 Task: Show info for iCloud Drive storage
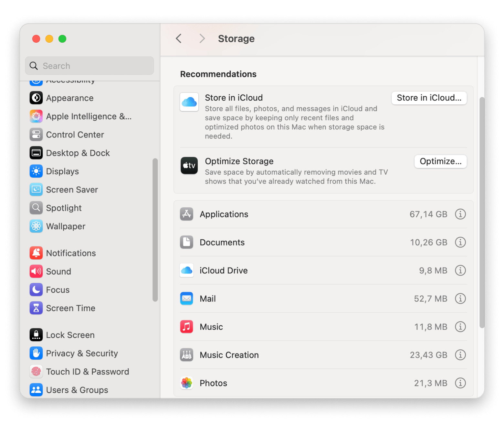(x=460, y=270)
